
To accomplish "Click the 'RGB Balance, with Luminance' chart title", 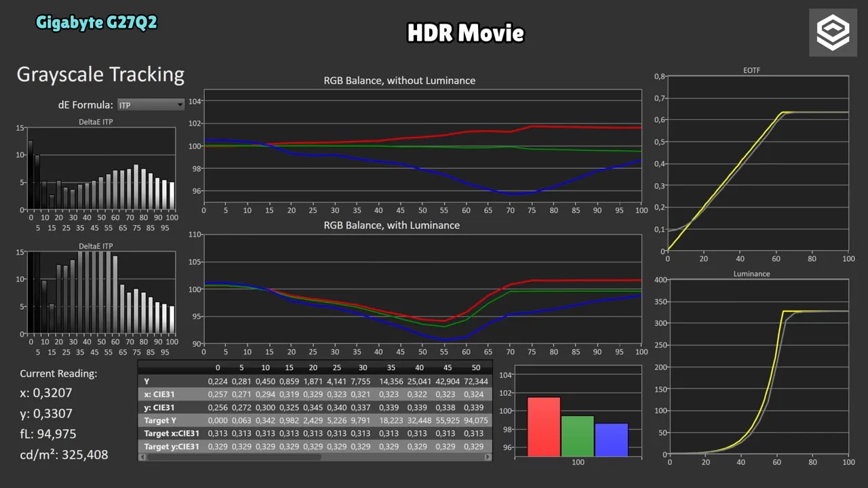I will (392, 225).
